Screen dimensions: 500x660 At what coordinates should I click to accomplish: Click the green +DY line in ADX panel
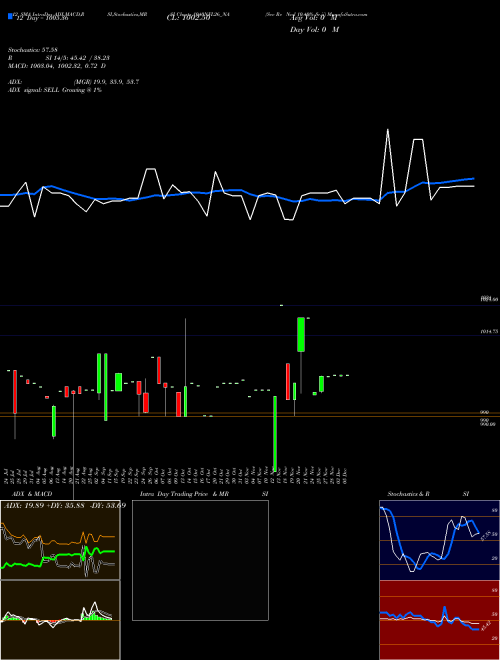(63, 555)
